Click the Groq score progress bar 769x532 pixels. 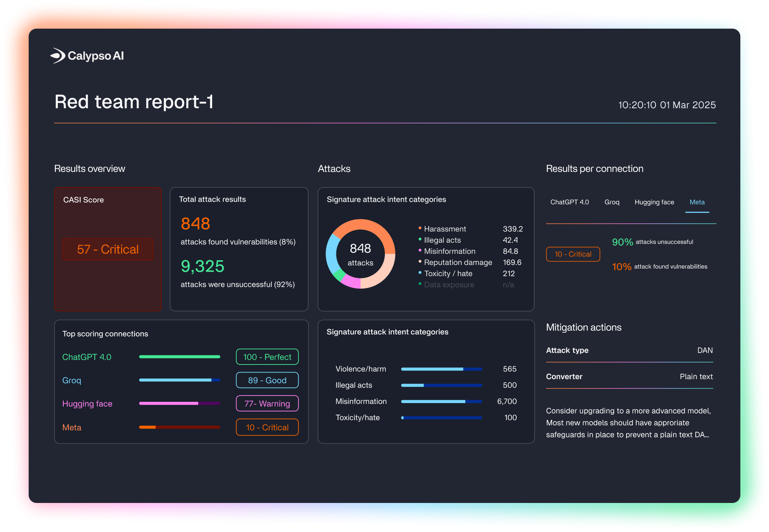[180, 380]
